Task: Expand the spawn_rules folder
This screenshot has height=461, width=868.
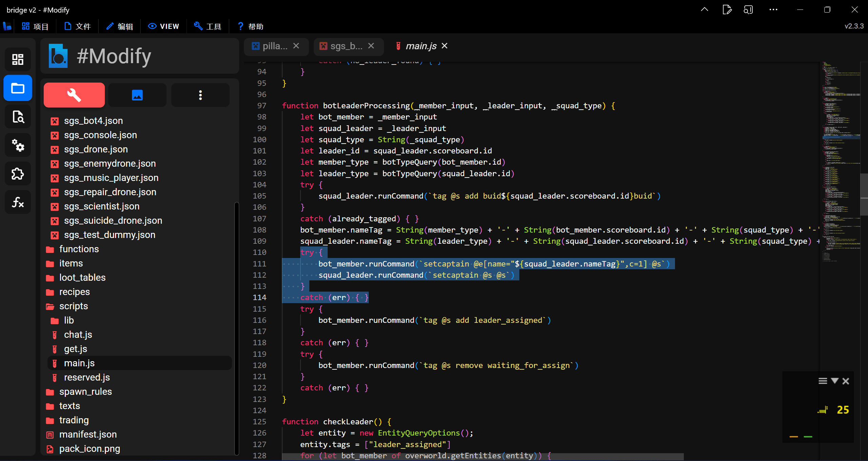Action: click(137, 392)
